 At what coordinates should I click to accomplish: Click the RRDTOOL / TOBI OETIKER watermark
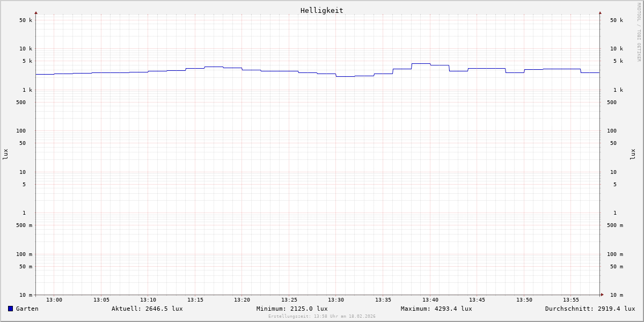tap(639, 32)
